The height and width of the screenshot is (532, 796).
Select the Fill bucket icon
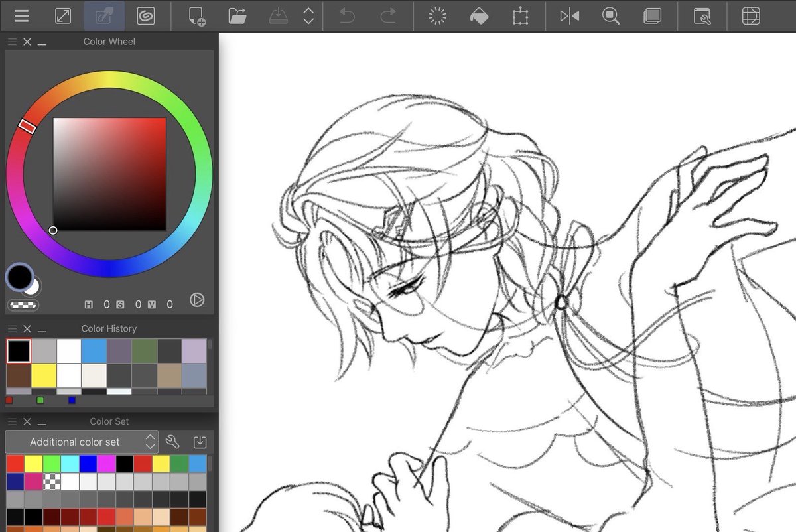click(x=479, y=16)
